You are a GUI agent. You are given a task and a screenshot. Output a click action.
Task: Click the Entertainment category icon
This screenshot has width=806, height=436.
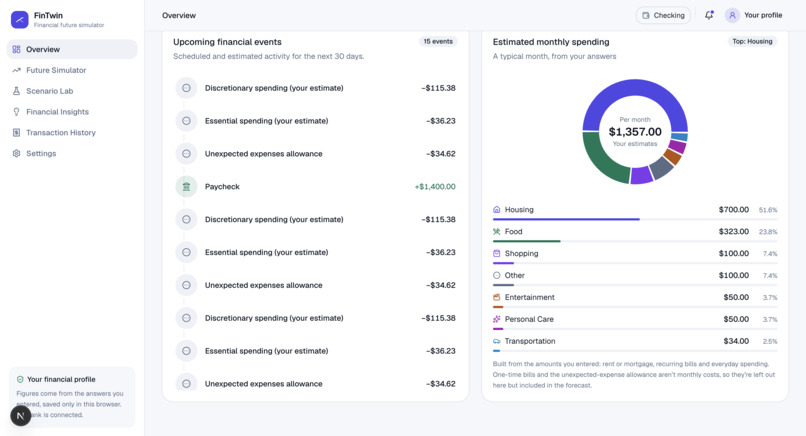pos(497,297)
